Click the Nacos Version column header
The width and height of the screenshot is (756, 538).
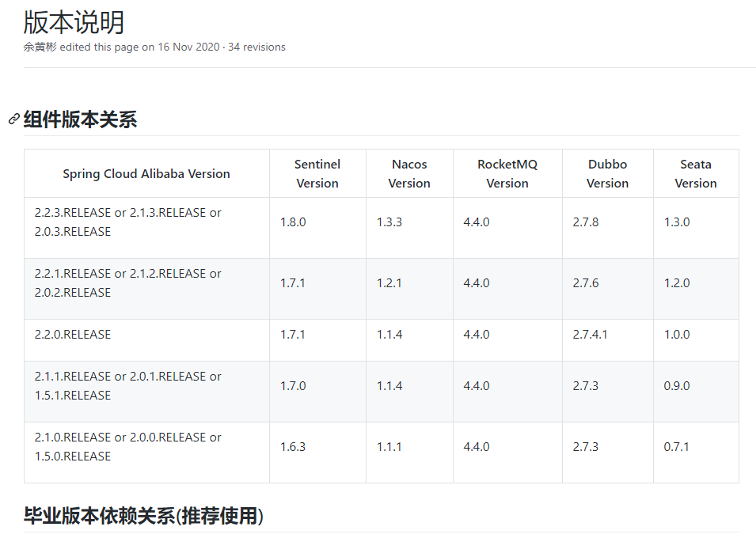[409, 174]
